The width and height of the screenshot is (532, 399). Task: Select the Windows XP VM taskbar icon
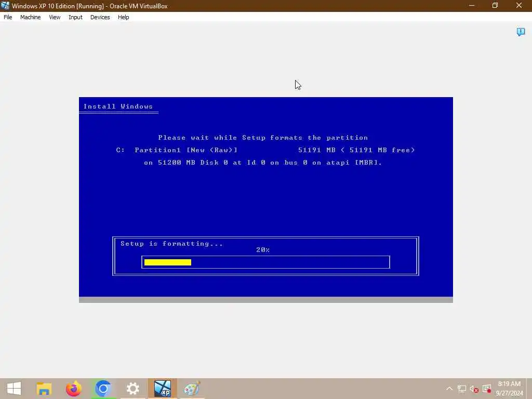[163, 389]
